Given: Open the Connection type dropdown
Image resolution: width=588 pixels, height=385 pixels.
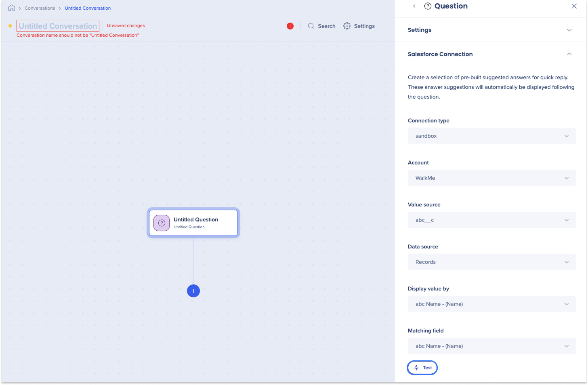Looking at the screenshot, I should coord(491,136).
